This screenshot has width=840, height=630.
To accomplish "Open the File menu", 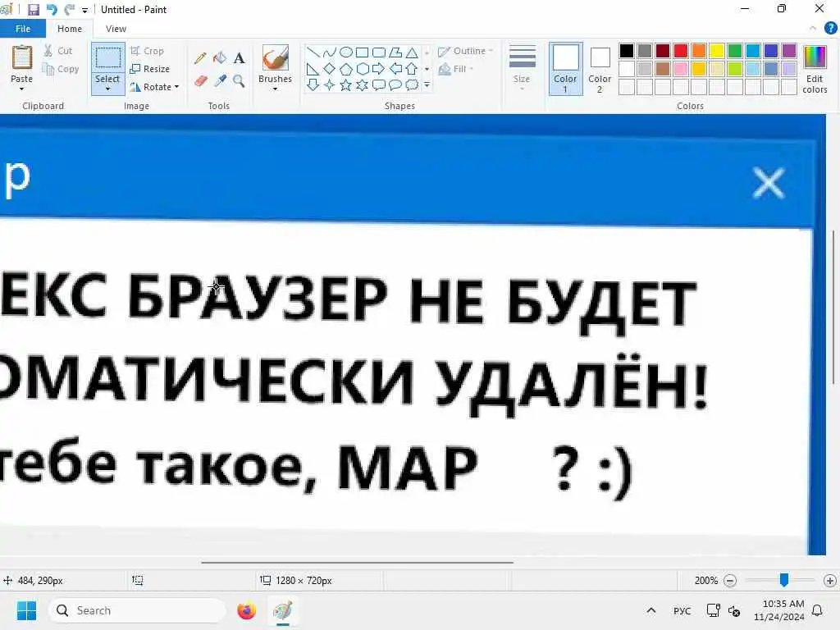I will point(22,29).
